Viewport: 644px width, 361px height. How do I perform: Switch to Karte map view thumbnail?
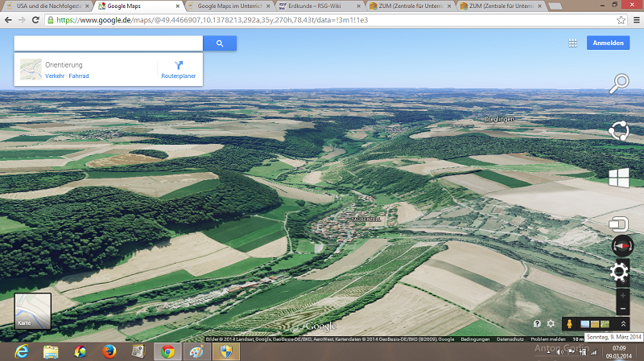click(33, 310)
